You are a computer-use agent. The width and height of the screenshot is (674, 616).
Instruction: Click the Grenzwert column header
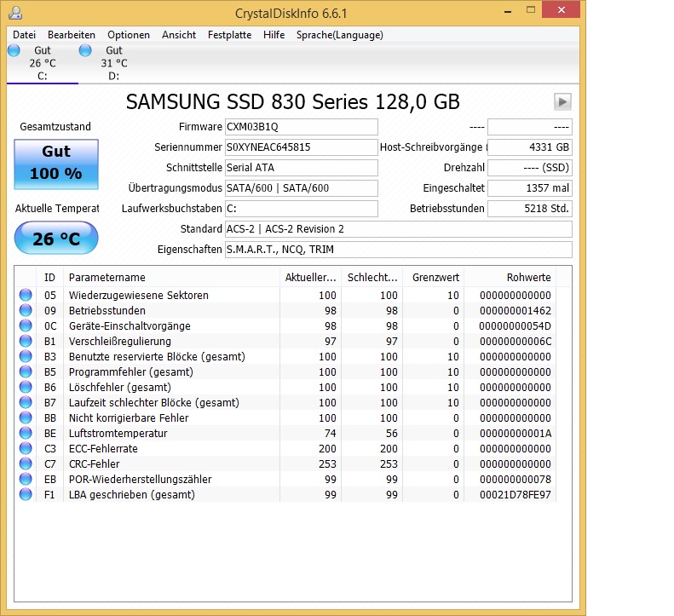tap(434, 277)
